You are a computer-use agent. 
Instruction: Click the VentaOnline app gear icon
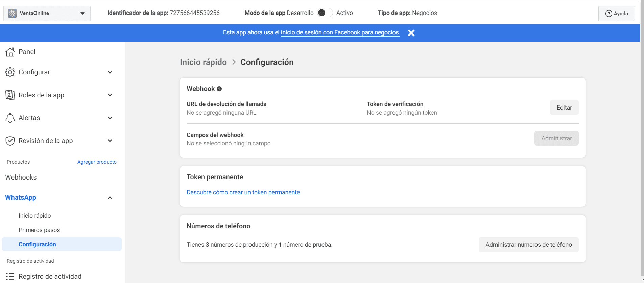13,13
